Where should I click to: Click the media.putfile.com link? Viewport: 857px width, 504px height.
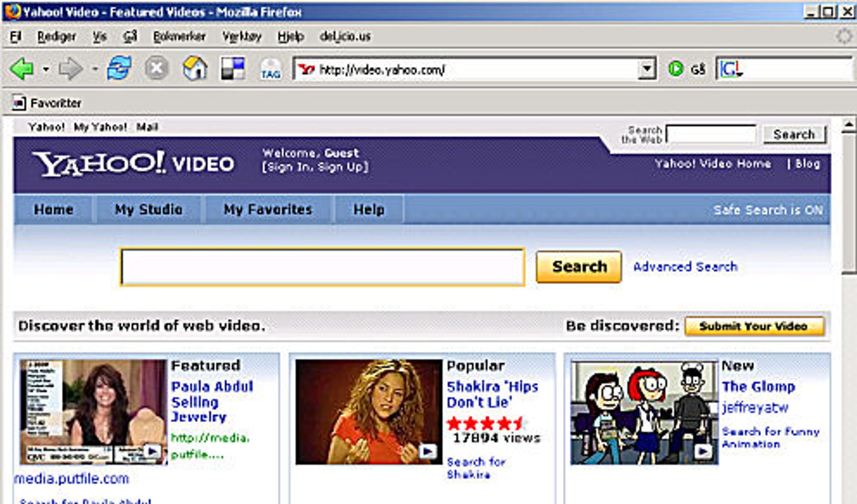point(72,478)
